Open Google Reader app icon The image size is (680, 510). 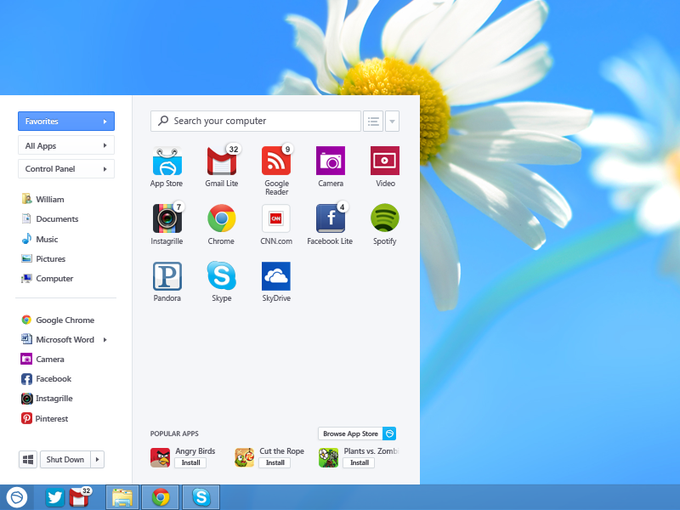[276, 161]
